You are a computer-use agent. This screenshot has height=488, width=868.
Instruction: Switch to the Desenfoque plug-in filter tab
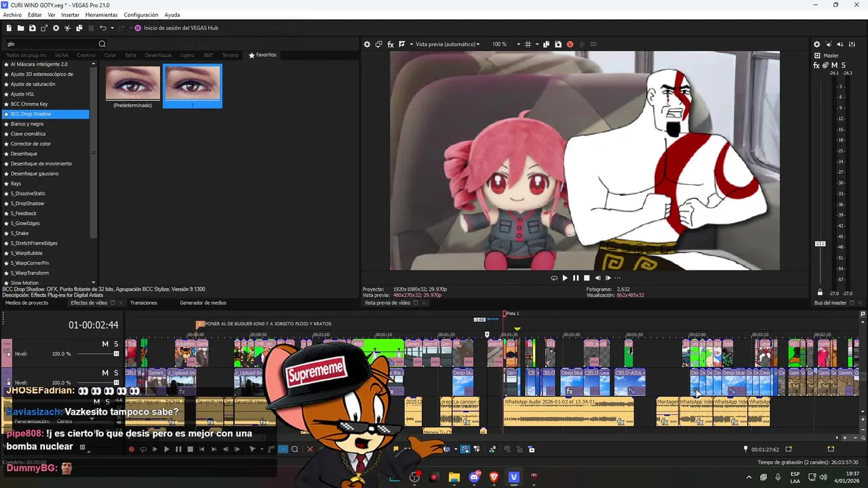tap(158, 55)
